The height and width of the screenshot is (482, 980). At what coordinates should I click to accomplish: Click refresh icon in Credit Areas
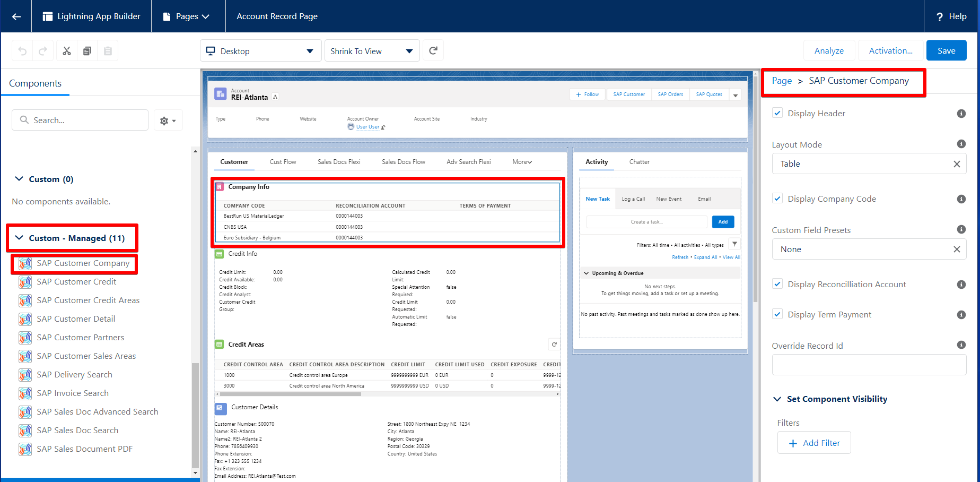coord(554,345)
